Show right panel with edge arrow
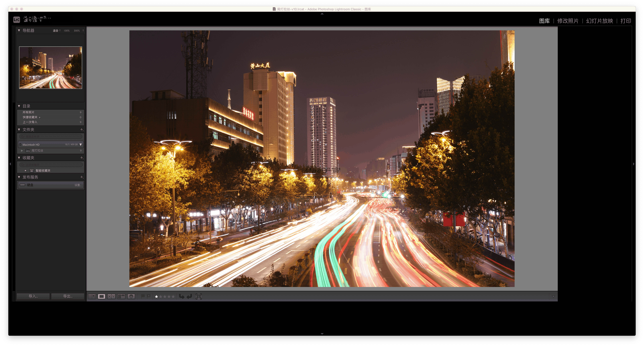 click(x=633, y=164)
